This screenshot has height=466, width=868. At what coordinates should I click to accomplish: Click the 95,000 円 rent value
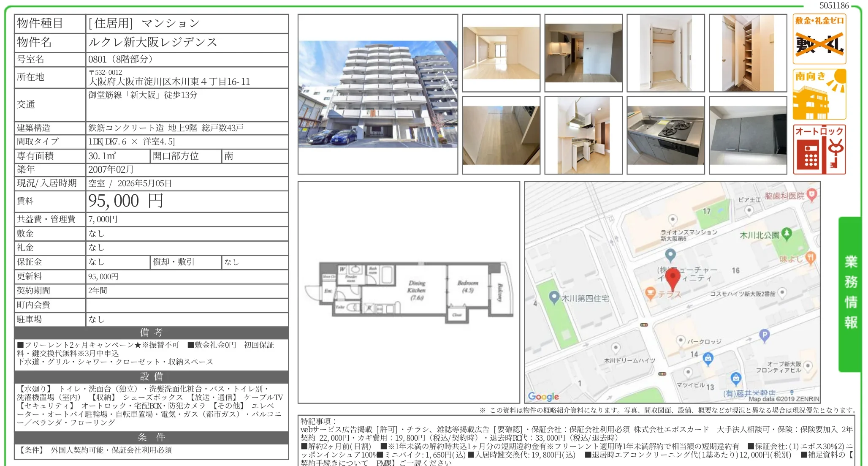[125, 201]
